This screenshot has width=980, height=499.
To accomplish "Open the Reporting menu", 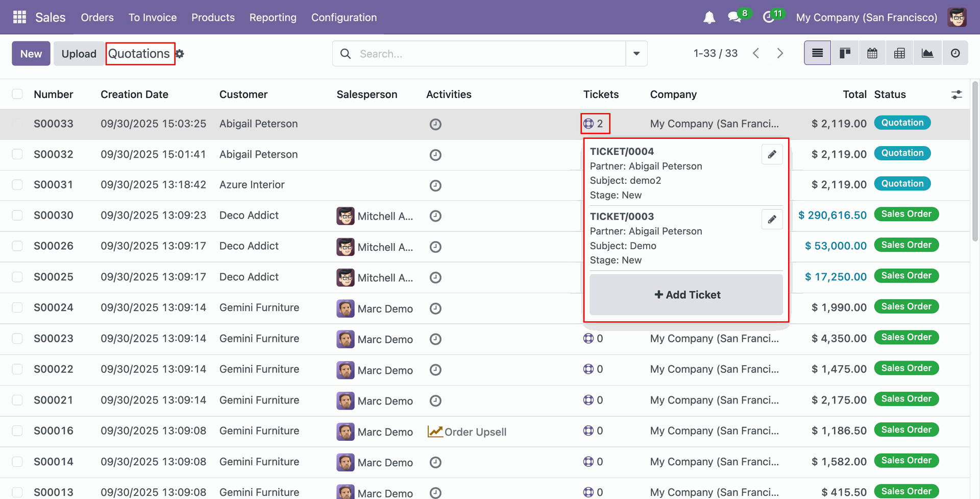I will point(273,17).
